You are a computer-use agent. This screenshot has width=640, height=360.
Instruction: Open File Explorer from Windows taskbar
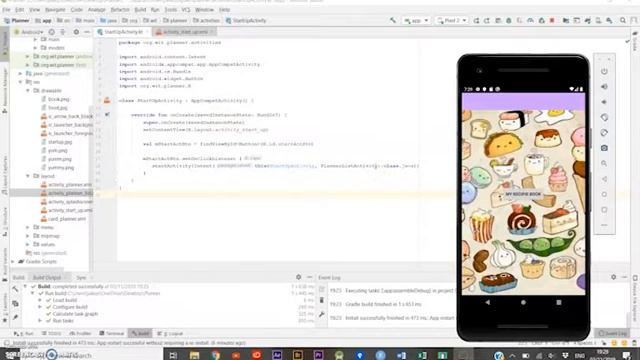coord(194,355)
